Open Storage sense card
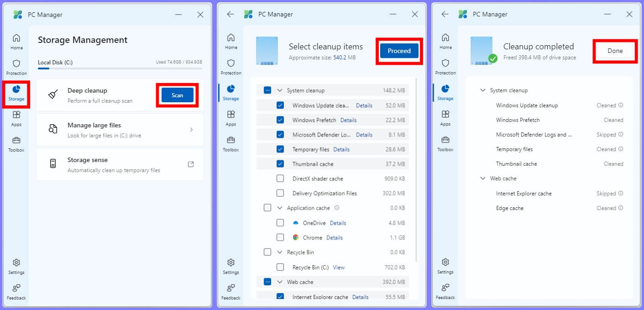 (120, 164)
